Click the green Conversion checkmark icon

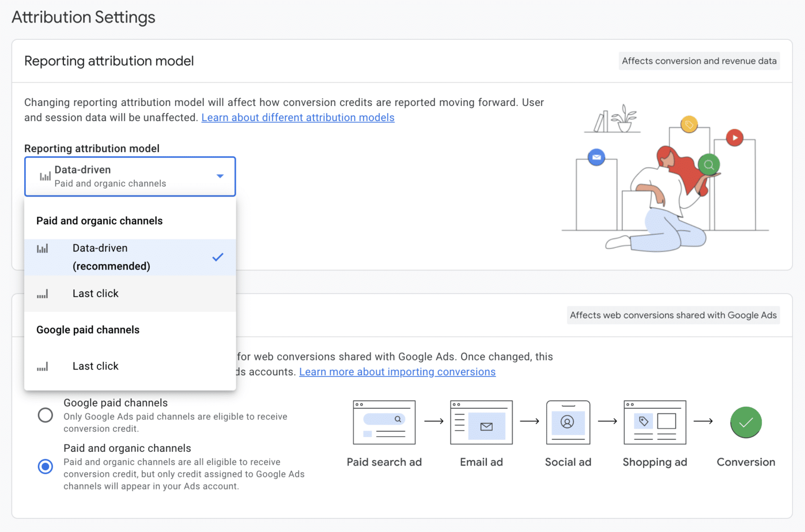pos(746,422)
